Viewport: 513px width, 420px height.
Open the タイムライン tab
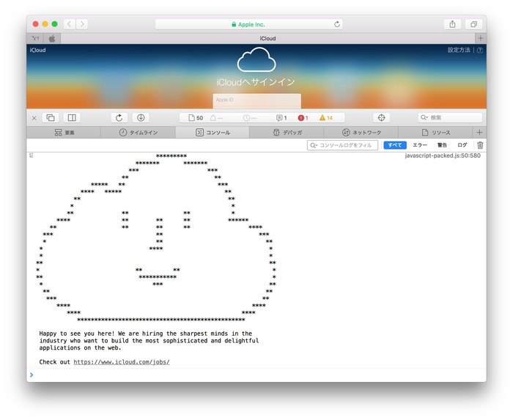tap(138, 133)
